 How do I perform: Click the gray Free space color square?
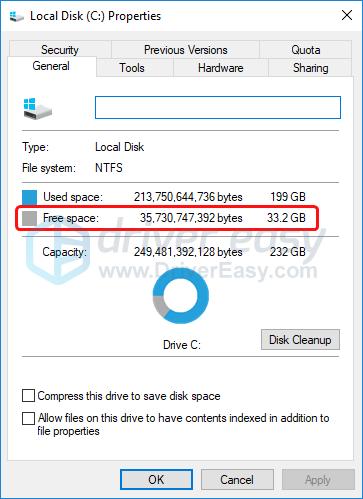pos(29,218)
